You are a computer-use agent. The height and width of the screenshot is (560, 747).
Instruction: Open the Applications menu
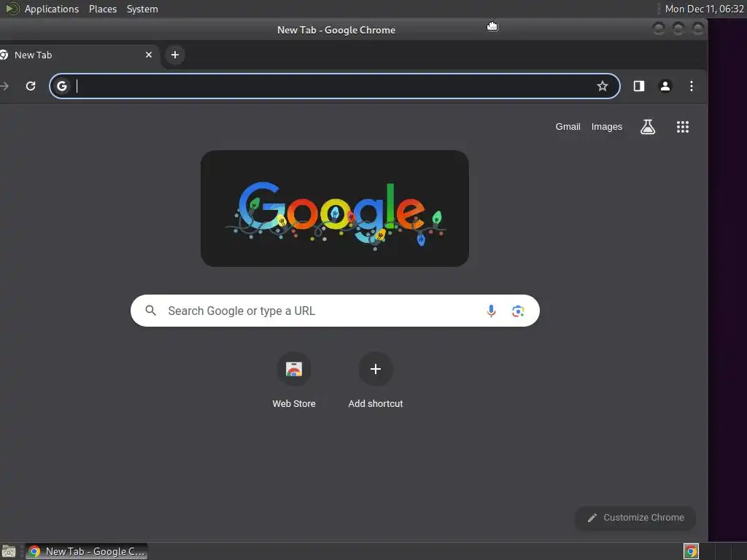pyautogui.click(x=52, y=9)
